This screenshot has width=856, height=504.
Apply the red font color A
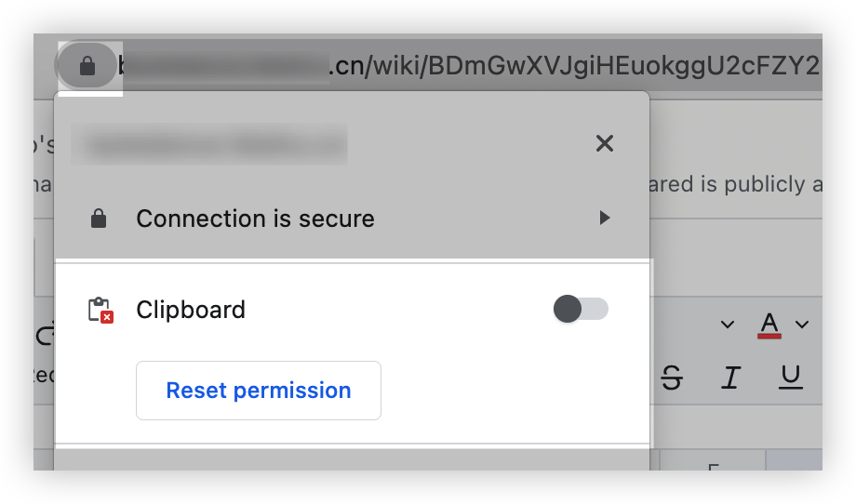769,325
